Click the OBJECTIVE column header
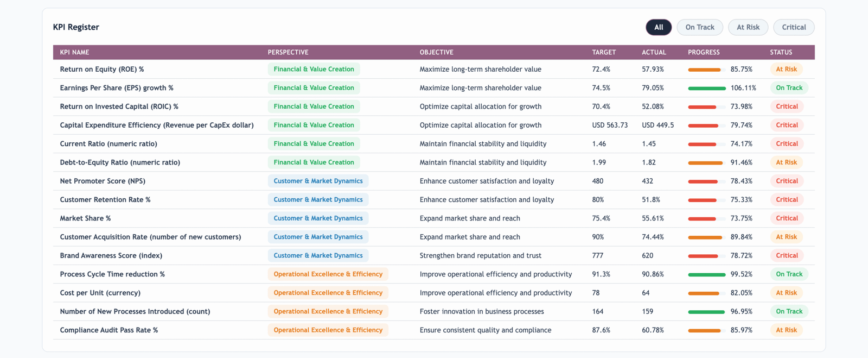 (x=436, y=52)
